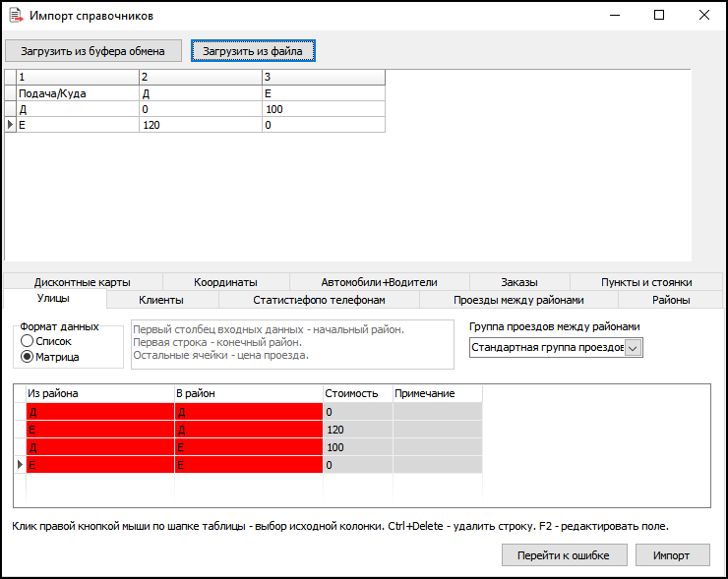Switch to the Клиенты tab

(x=161, y=300)
